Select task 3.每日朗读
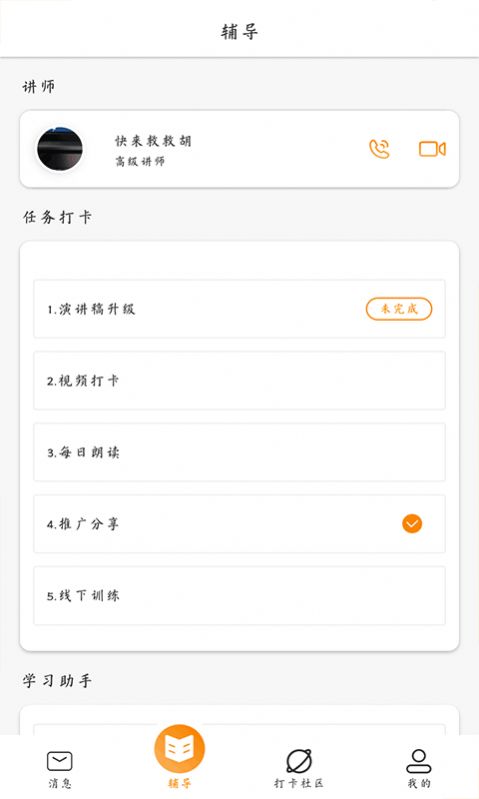The image size is (479, 799). click(x=240, y=452)
